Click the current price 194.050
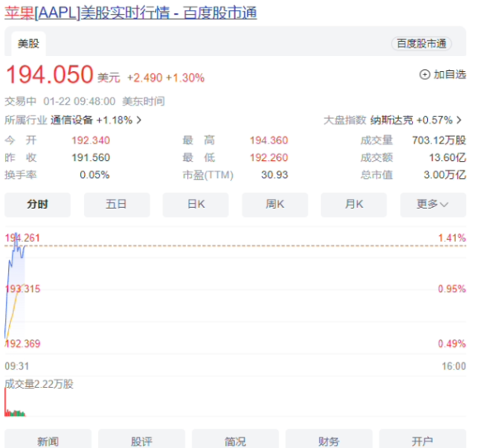The image size is (484, 448). click(49, 74)
